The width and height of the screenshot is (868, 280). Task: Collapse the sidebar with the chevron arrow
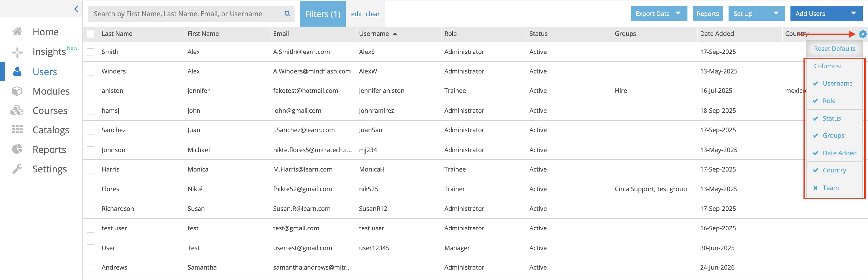coord(76,9)
